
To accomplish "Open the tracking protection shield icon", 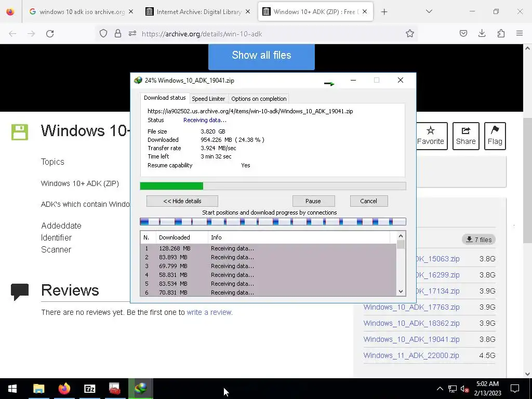I will coord(103,34).
